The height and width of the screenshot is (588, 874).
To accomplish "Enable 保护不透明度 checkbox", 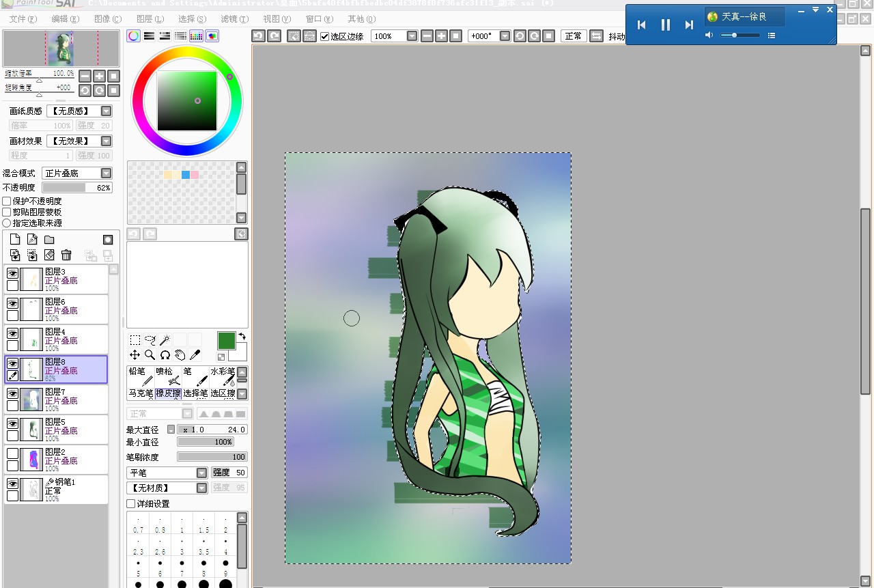I will pos(7,201).
